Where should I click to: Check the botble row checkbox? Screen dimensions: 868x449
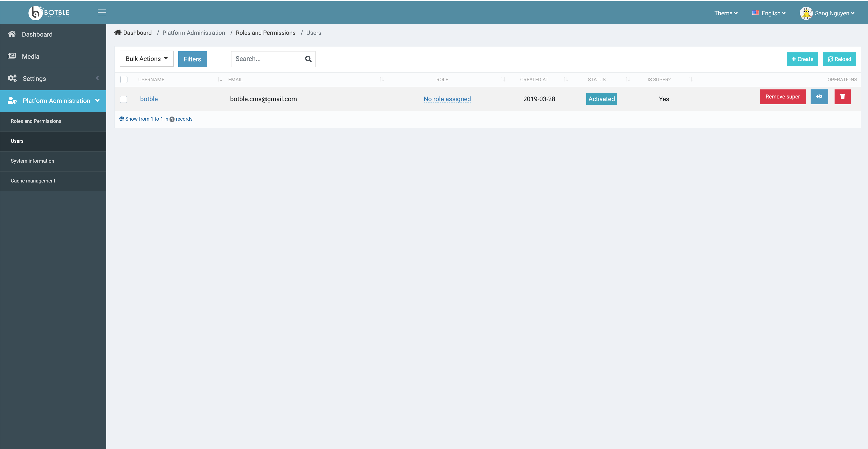(x=123, y=99)
